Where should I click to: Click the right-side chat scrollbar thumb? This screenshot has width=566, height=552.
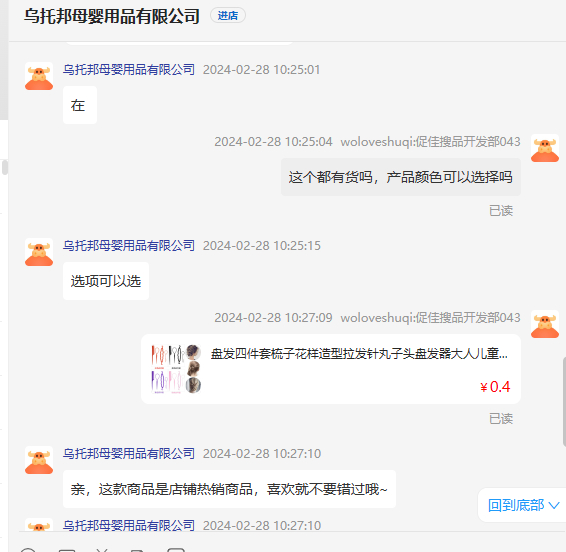click(564, 401)
